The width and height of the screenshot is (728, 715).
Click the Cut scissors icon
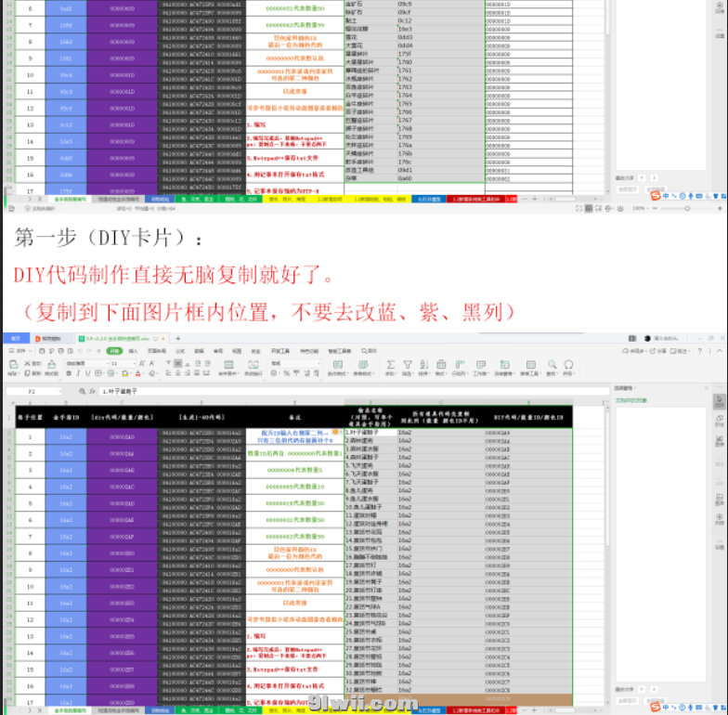27,364
